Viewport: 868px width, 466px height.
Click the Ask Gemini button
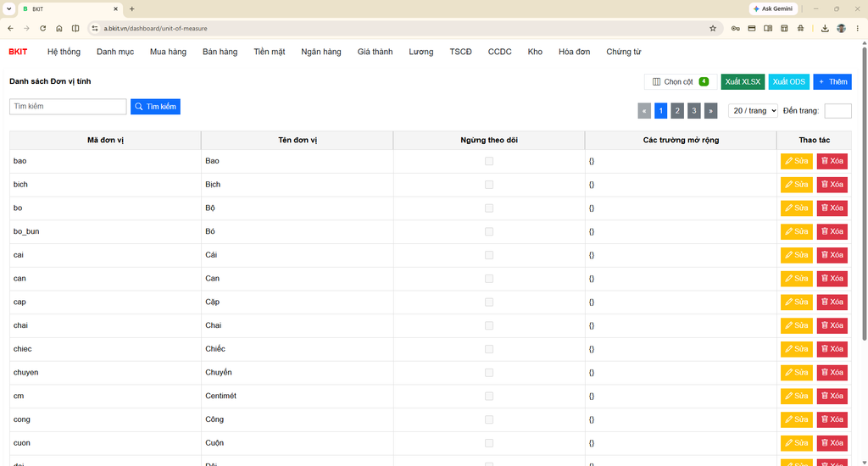[x=773, y=8]
